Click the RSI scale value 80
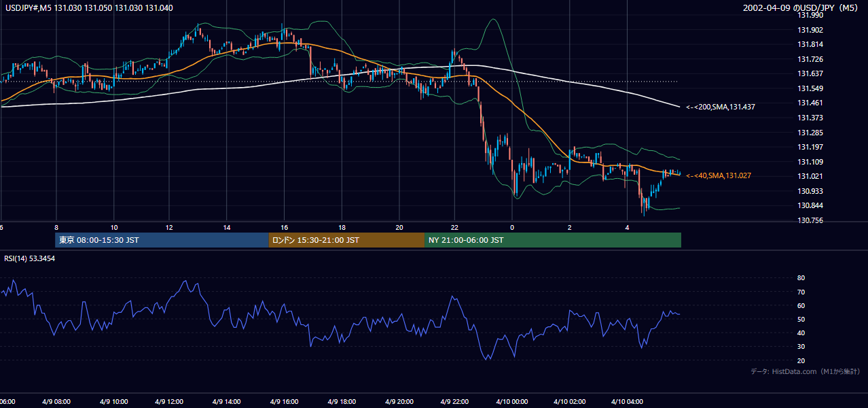The width and height of the screenshot is (868, 408). tap(801, 278)
